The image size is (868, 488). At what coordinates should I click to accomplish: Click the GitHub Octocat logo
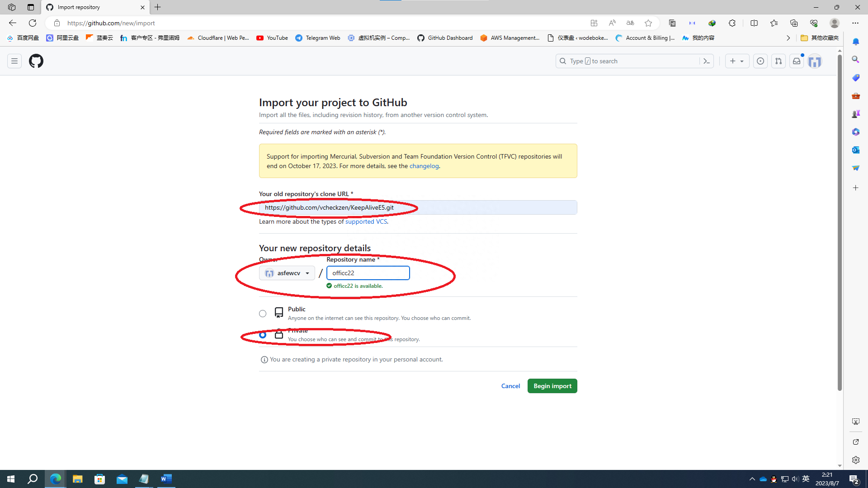(36, 61)
